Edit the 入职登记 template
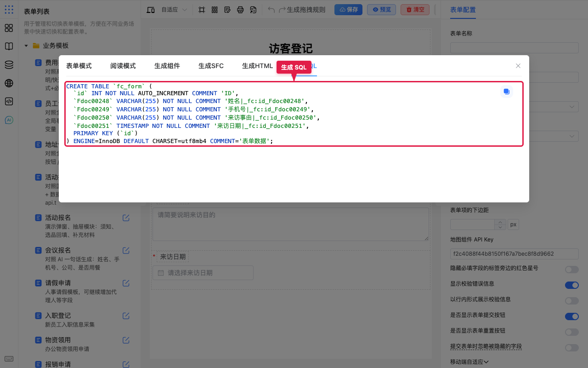Image resolution: width=588 pixels, height=368 pixels. pos(126,316)
